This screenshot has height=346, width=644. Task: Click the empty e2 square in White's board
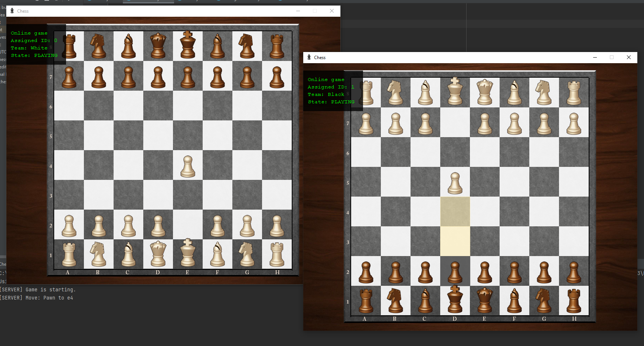click(x=188, y=224)
